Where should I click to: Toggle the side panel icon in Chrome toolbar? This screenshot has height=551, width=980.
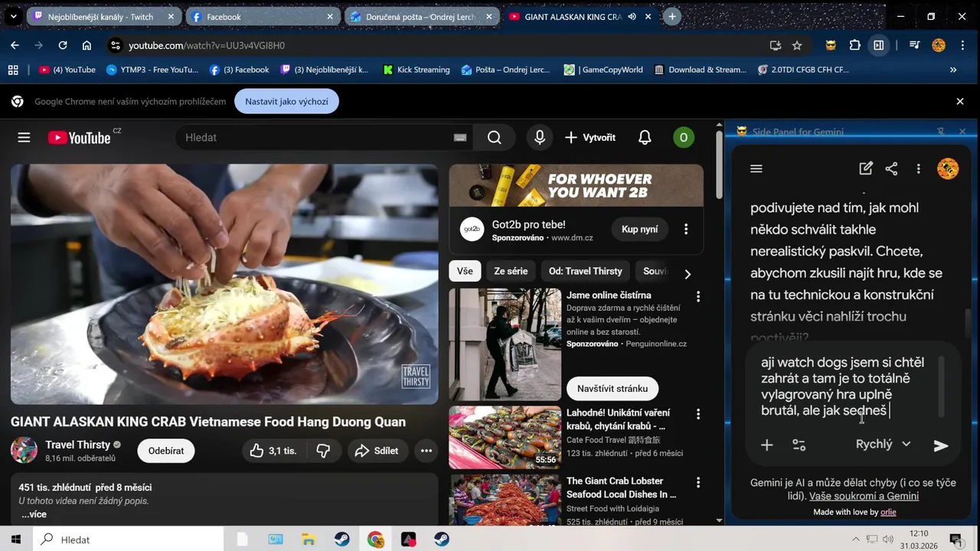click(x=879, y=45)
